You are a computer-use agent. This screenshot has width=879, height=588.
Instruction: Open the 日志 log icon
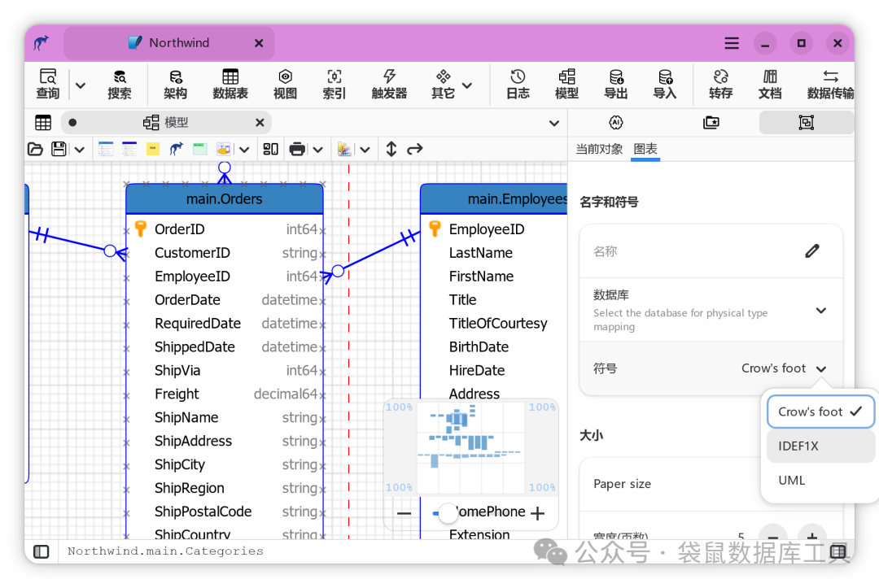point(518,84)
